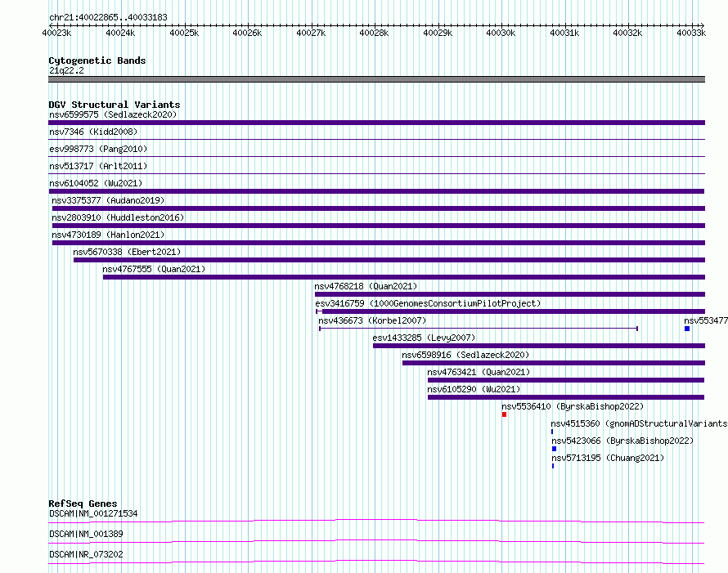Screen dimensions: 728x573
Task: Open variant nsv6104052 (Wu2021)
Action: coord(96,183)
